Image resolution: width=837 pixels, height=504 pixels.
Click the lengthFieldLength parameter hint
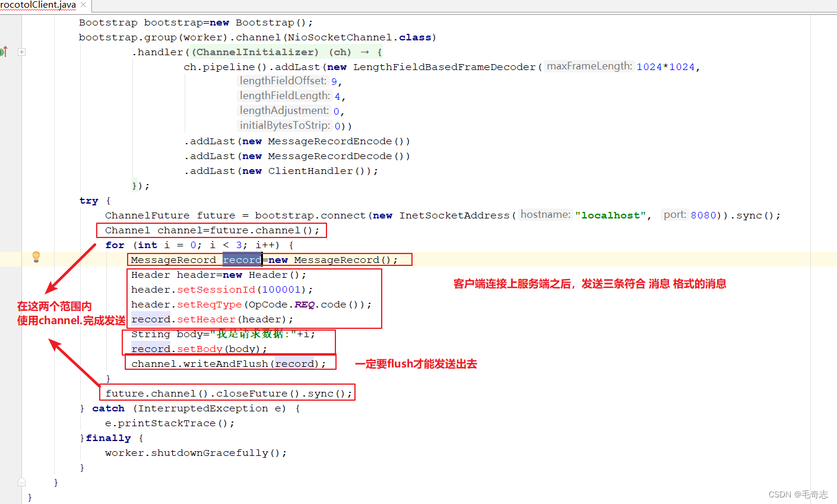(285, 96)
